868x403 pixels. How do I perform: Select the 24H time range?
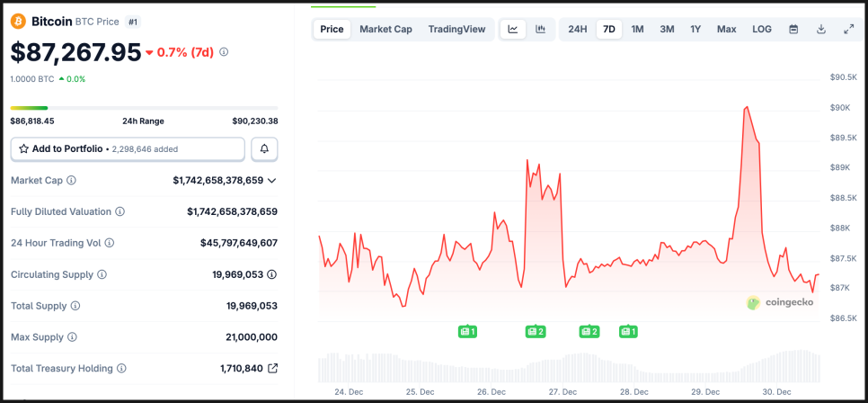click(x=578, y=29)
